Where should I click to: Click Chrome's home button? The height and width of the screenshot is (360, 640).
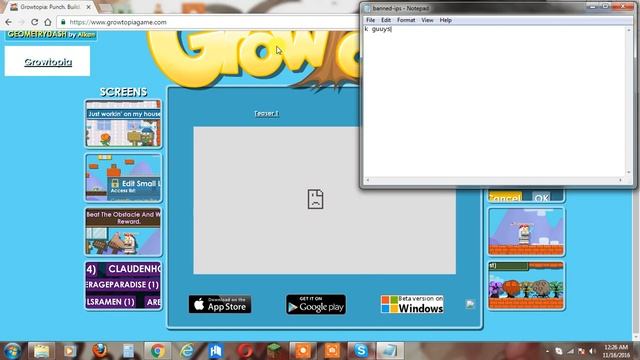48,22
